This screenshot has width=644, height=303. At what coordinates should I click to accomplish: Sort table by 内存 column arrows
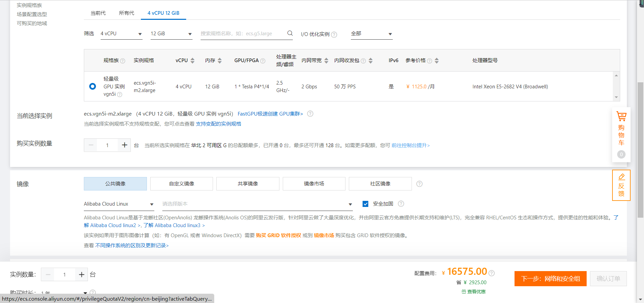tap(220, 60)
